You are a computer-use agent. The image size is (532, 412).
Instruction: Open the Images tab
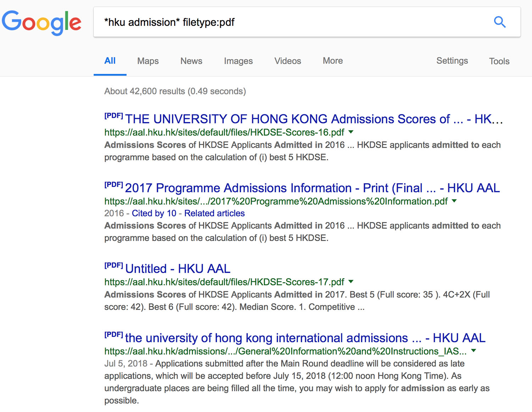[x=238, y=61]
